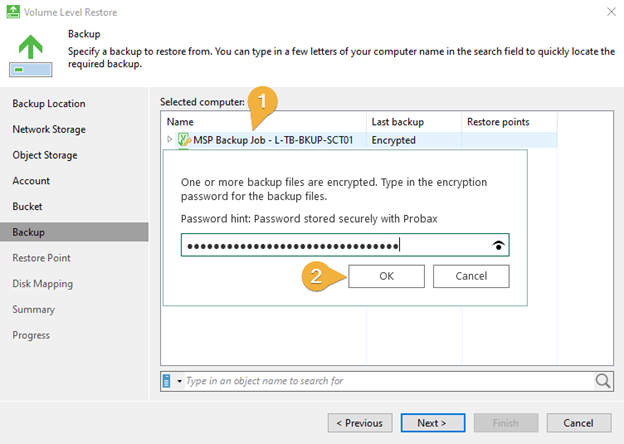The width and height of the screenshot is (624, 444).
Task: Cancel the encryption password dialog
Action: pos(471,276)
